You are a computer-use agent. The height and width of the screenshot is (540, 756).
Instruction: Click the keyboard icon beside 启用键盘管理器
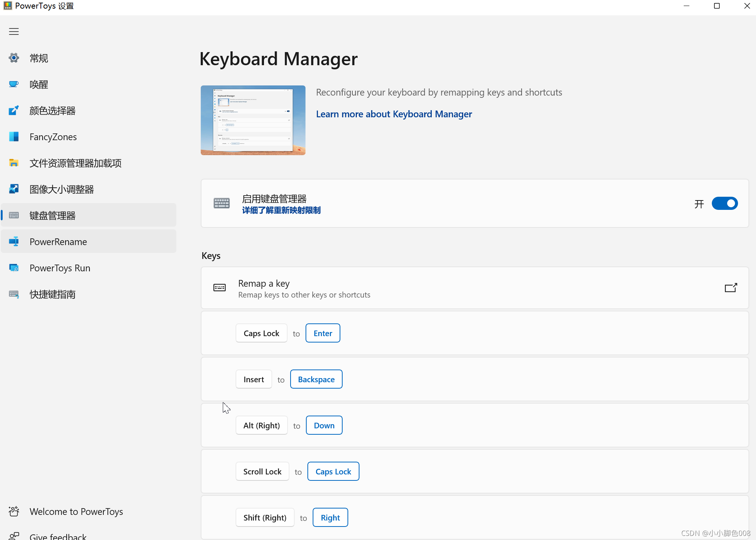coord(222,203)
